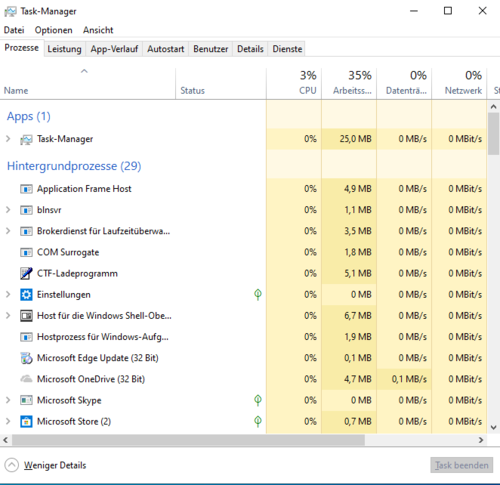Click the vertical scrollbar down arrow

[x=494, y=427]
